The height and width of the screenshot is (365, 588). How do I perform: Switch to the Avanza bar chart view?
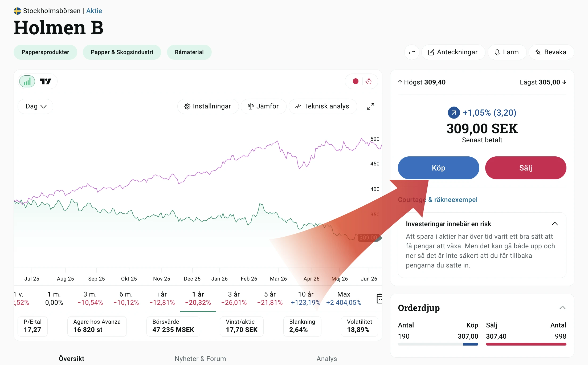point(27,82)
